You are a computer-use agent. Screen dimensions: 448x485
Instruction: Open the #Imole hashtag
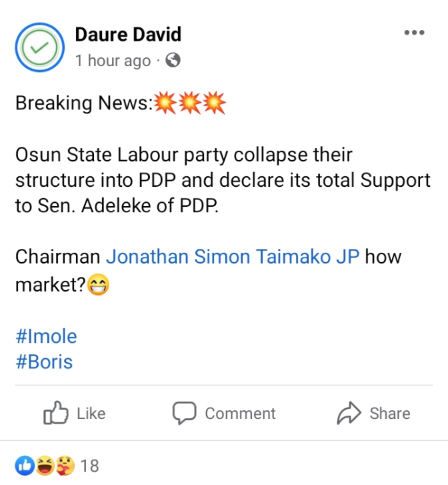[46, 336]
